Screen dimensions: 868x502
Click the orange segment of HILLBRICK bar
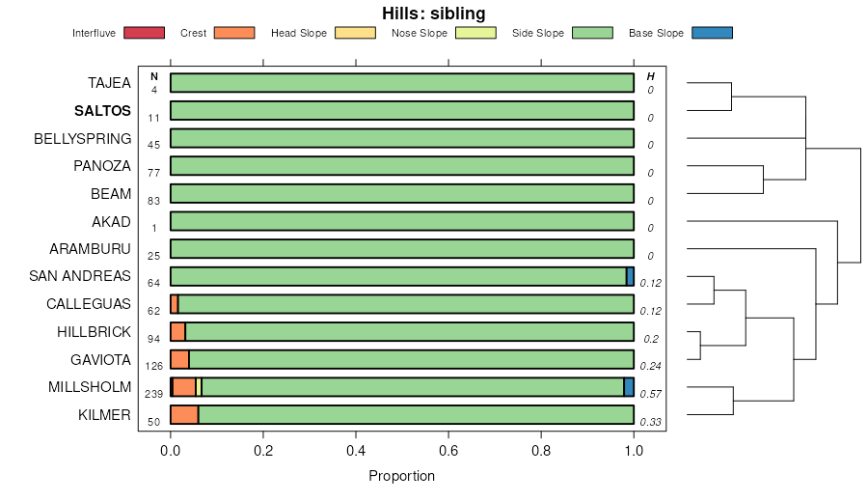coord(177,332)
